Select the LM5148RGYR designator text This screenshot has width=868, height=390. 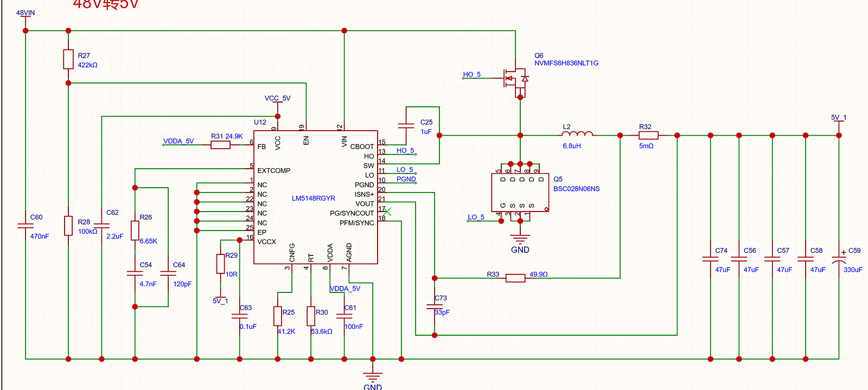(x=314, y=199)
